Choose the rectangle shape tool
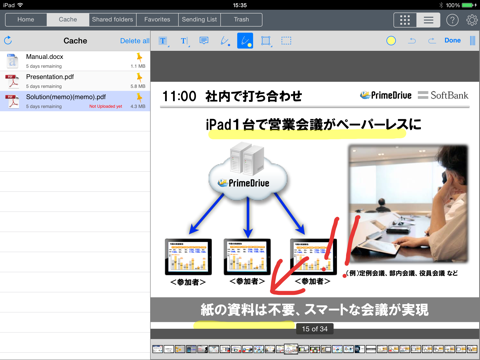The width and height of the screenshot is (480, 360). click(x=266, y=41)
